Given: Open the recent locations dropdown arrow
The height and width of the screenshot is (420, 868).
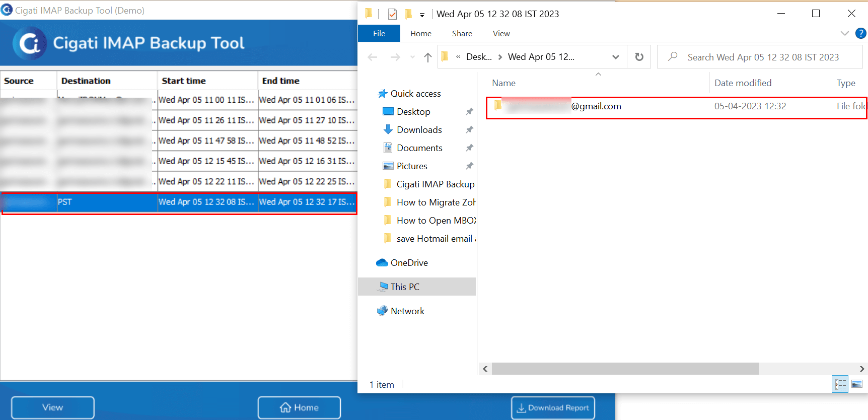Looking at the screenshot, I should (413, 57).
